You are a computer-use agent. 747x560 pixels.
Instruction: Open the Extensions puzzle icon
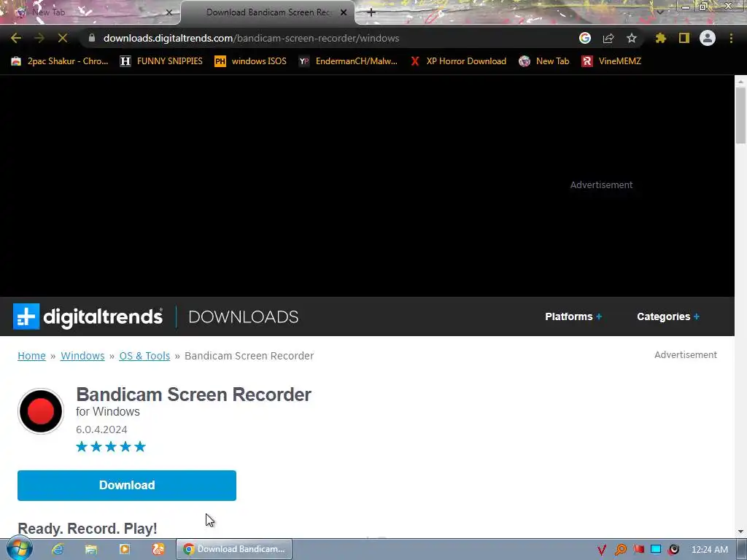660,38
